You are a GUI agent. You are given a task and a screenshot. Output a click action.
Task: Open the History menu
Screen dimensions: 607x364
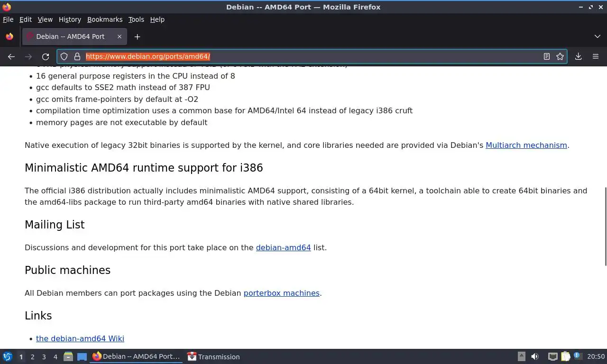coord(70,19)
